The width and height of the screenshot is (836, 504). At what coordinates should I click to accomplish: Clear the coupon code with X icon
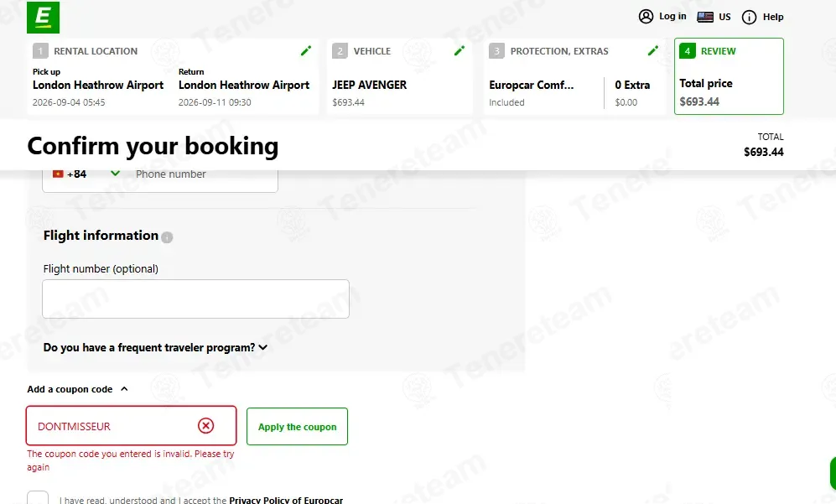(x=205, y=426)
